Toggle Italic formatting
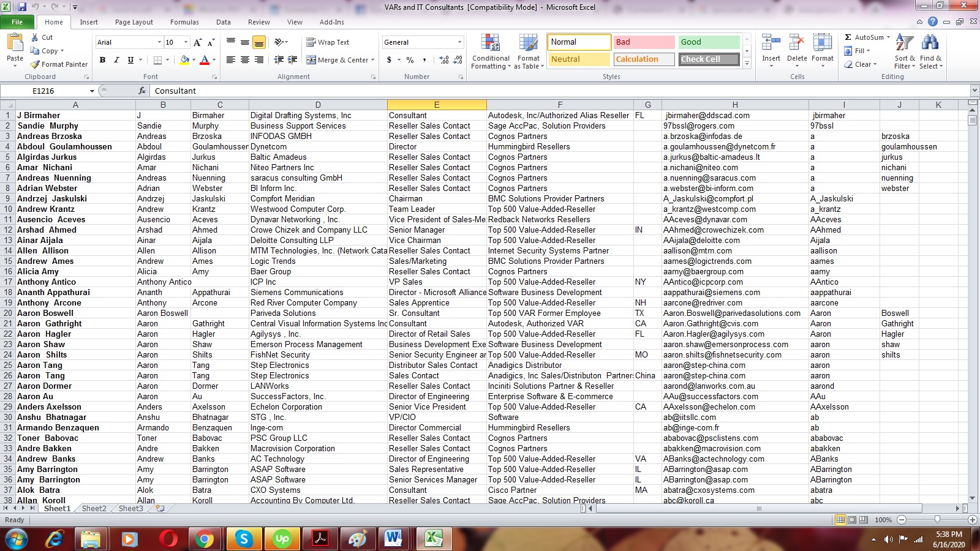This screenshot has height=551, width=980. pyautogui.click(x=116, y=60)
